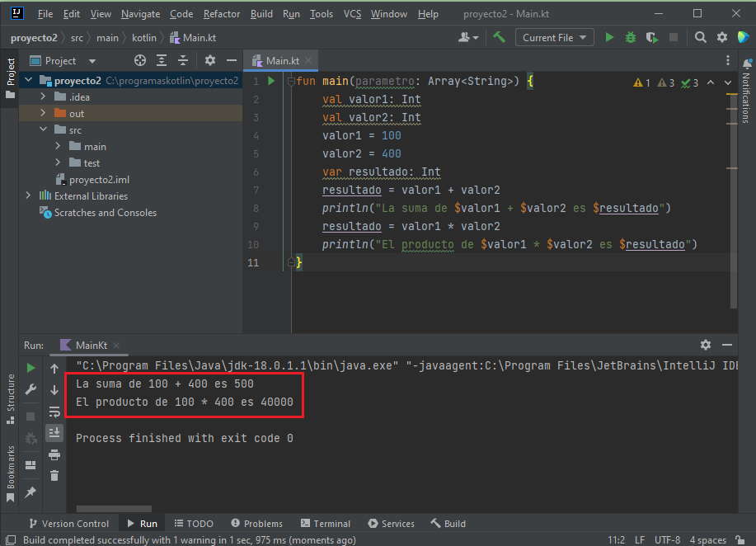This screenshot has width=756, height=546.
Task: Open the Notifications bell sidebar
Action: pyautogui.click(x=747, y=92)
